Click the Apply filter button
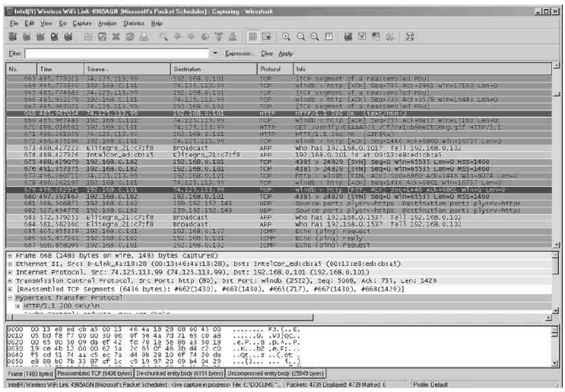The width and height of the screenshot is (565, 392). [285, 54]
